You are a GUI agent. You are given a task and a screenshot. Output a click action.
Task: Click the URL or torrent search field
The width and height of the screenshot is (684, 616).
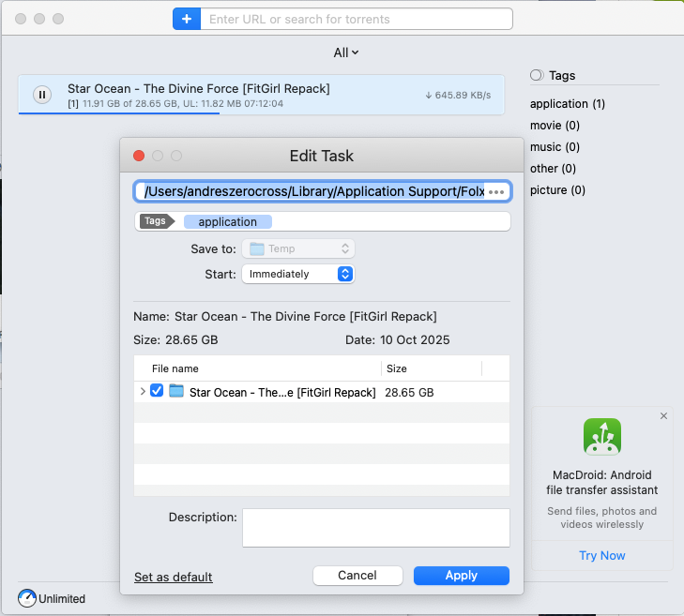click(357, 19)
